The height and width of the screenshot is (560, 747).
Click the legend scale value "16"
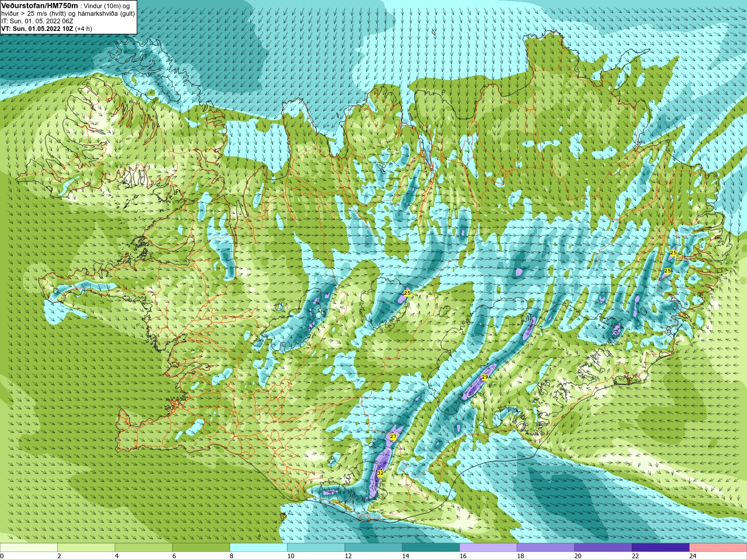pos(463,556)
